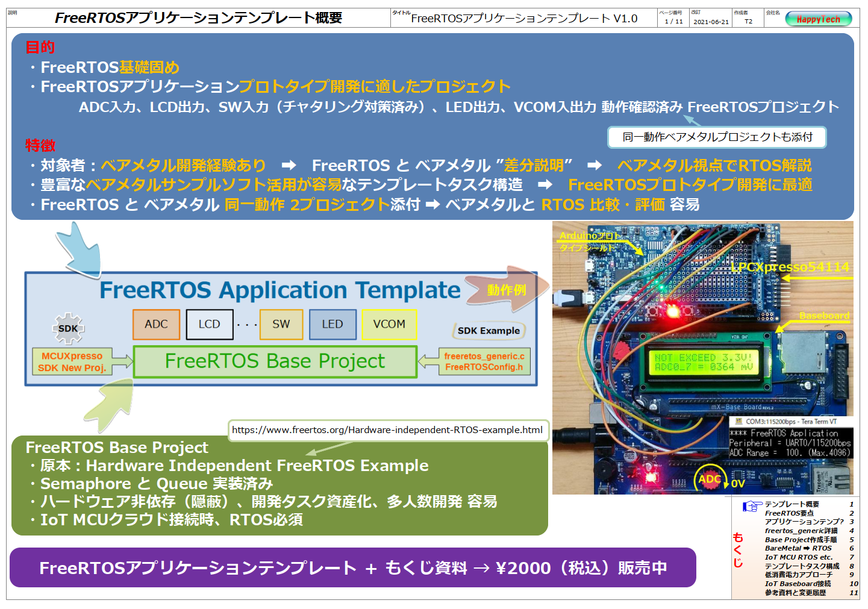The height and width of the screenshot is (609, 868).
Task: Click the yellow ADC 0V badge on the photo
Action: [x=710, y=479]
